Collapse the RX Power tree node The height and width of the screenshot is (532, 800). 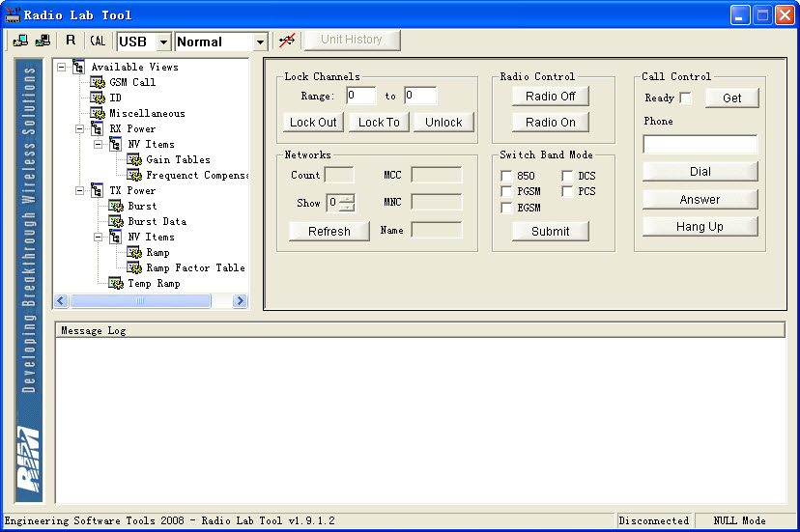point(80,128)
